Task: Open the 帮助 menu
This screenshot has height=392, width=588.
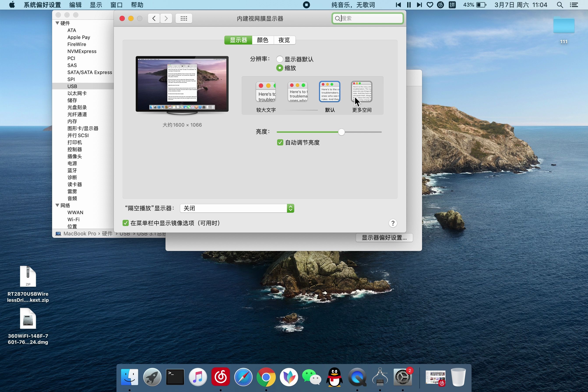Action: 137,5
